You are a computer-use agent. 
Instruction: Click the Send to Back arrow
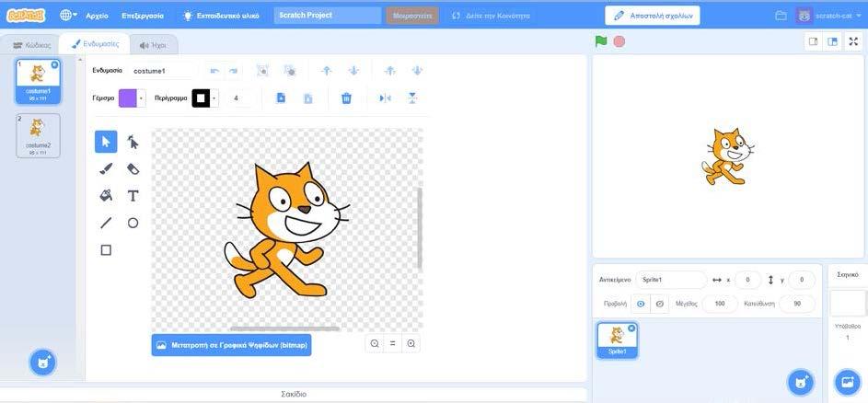coord(417,70)
